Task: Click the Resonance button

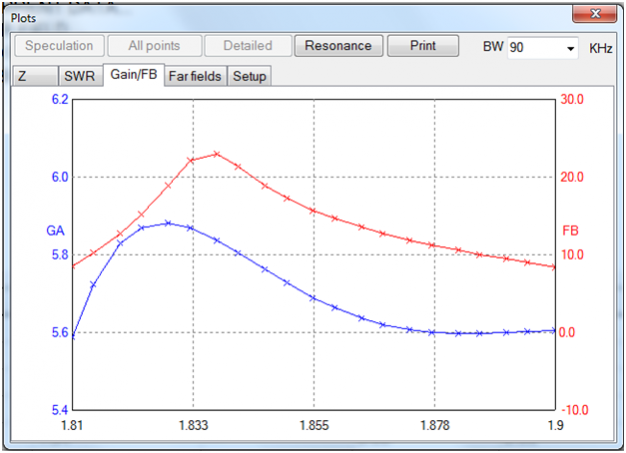Action: (x=339, y=46)
